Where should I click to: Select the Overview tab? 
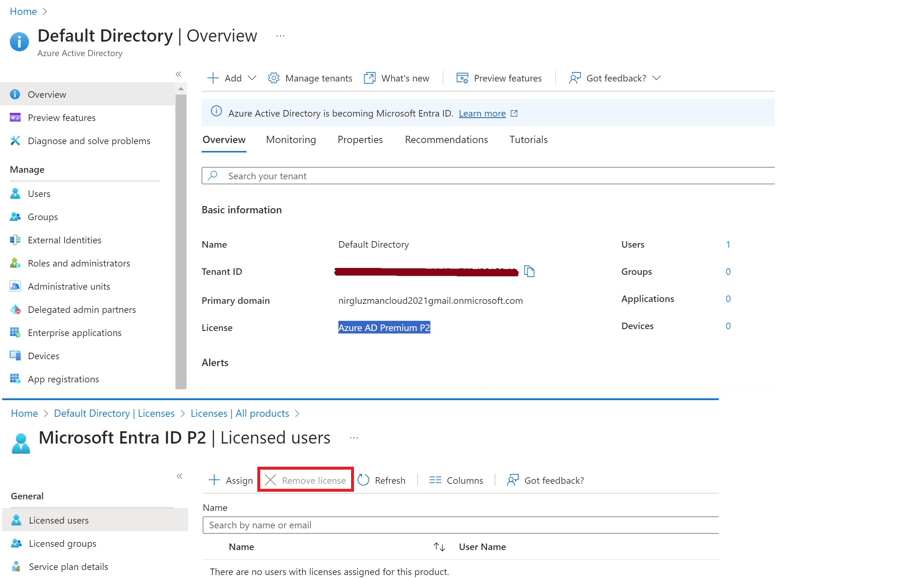pos(224,139)
